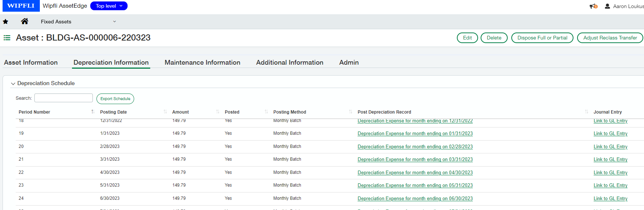This screenshot has height=210, width=644.
Task: Go to the home icon
Action: point(24,22)
